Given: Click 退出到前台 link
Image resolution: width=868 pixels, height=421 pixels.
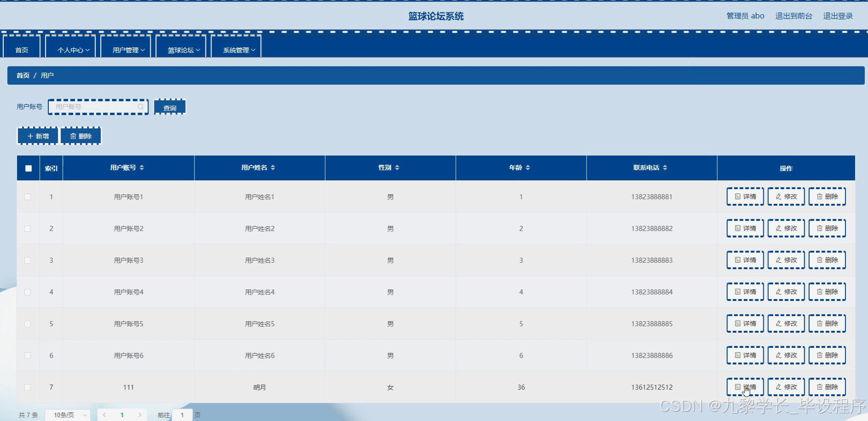Looking at the screenshot, I should (x=794, y=16).
